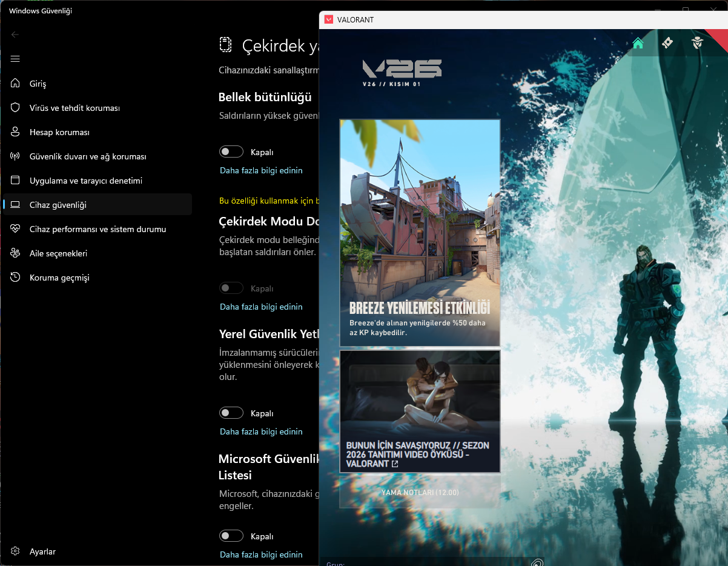
Task: Open the Güvenlik duvarı ve ağ koruması antenna icon
Action: coord(16,156)
